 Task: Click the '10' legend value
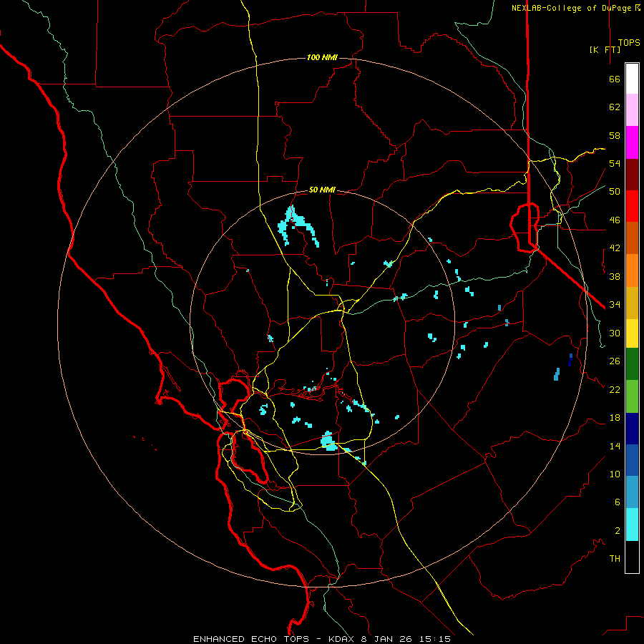point(615,474)
